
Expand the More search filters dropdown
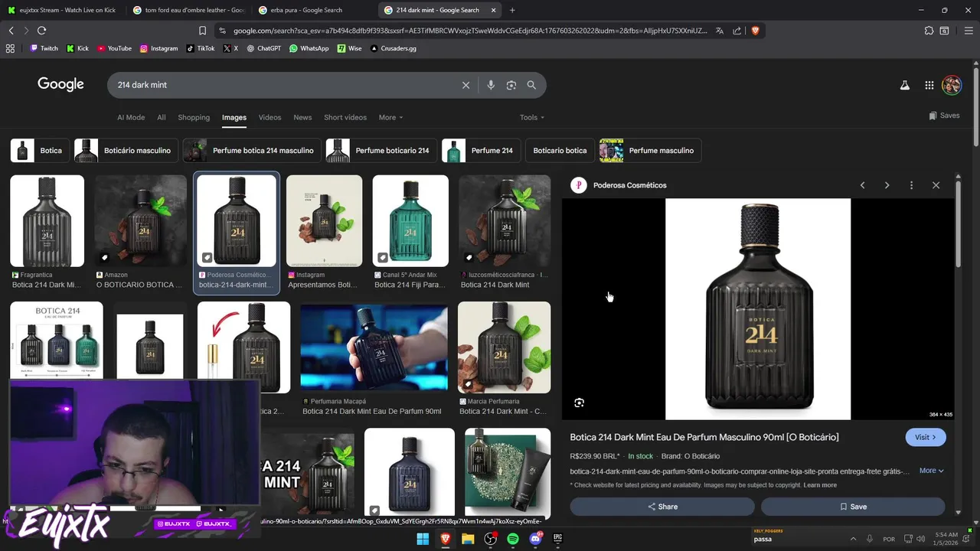[x=390, y=117]
